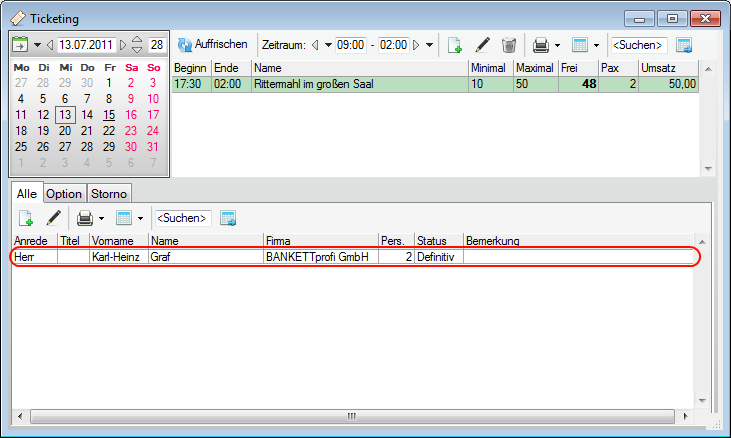Add new booking with lower new icon
Image resolution: width=731 pixels, height=438 pixels.
click(26, 218)
